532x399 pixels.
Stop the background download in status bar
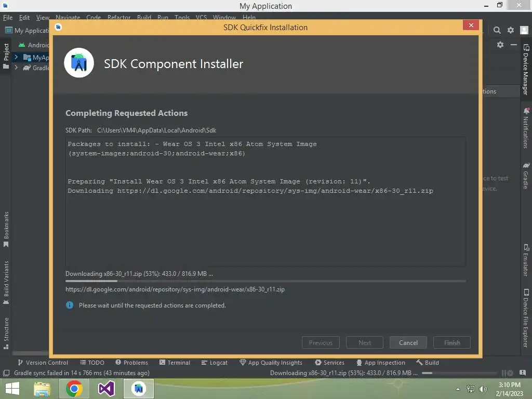[x=510, y=373]
